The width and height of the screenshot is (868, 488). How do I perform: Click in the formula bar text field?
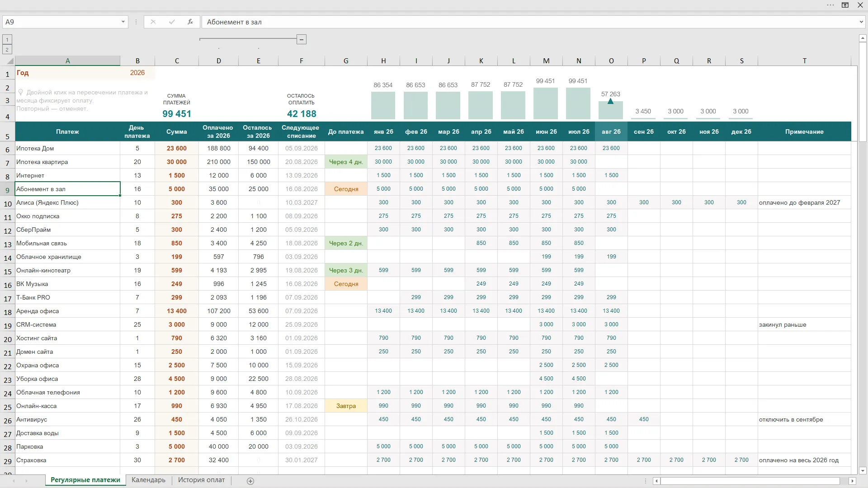click(529, 22)
